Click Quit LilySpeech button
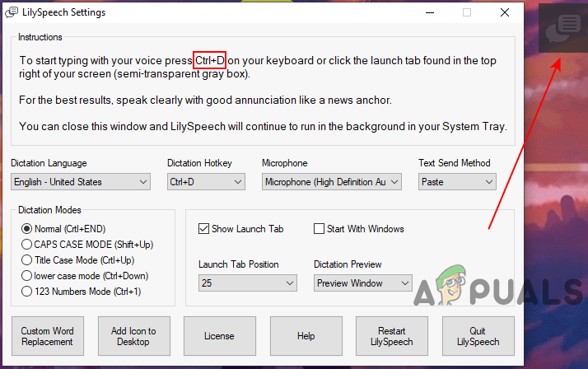 (x=478, y=336)
